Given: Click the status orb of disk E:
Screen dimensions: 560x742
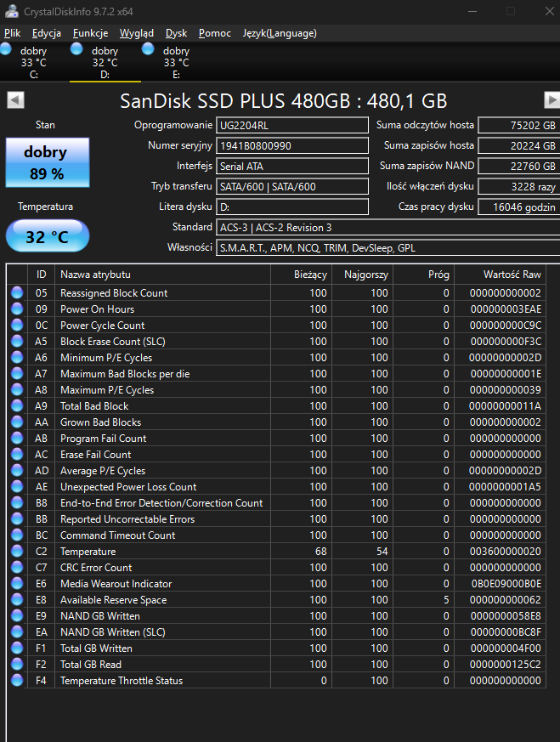Looking at the screenshot, I should click(x=149, y=50).
